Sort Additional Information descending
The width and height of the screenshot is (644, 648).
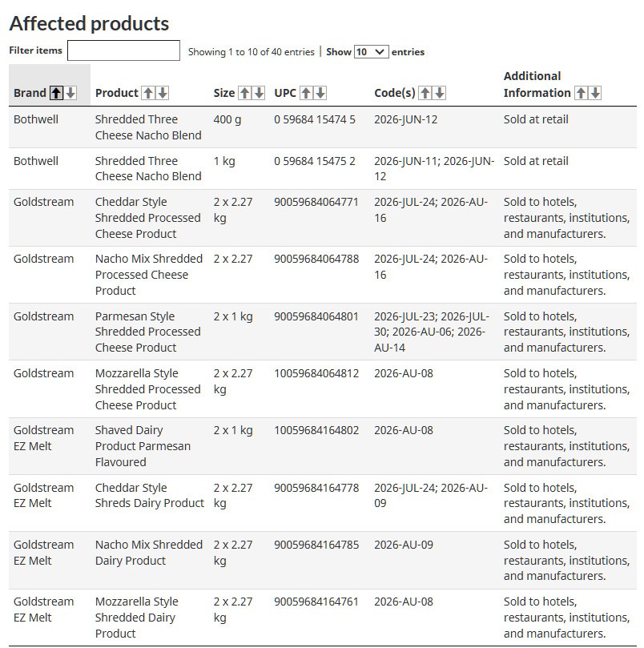pos(594,93)
